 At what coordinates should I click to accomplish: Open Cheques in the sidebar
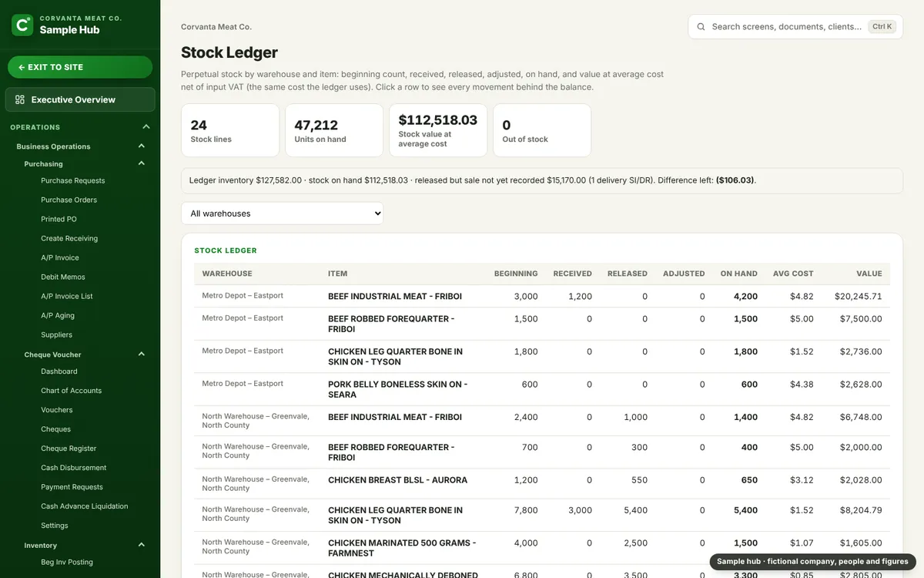click(55, 429)
